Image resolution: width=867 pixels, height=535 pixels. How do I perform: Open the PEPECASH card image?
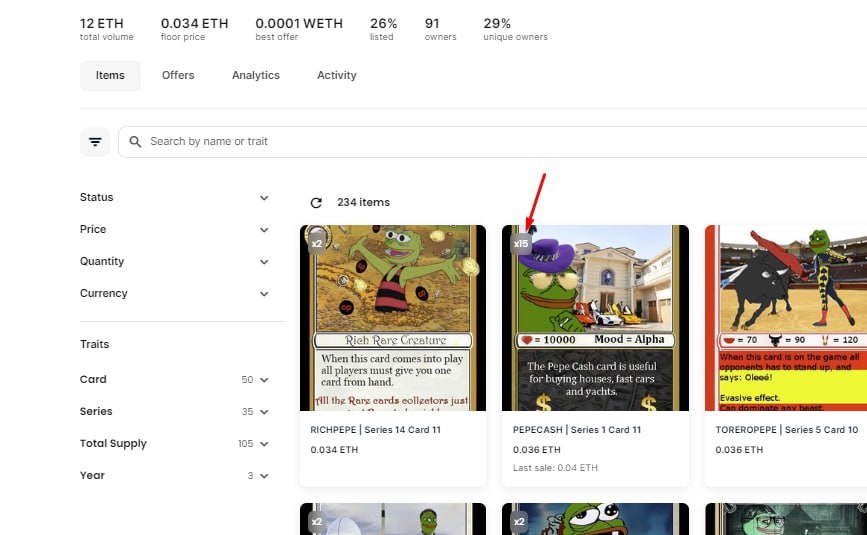click(x=595, y=318)
